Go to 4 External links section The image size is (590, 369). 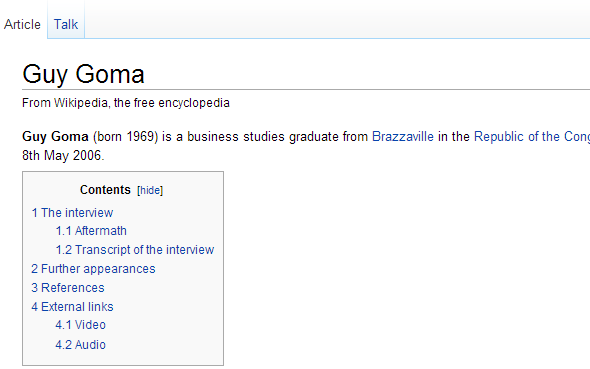[72, 307]
